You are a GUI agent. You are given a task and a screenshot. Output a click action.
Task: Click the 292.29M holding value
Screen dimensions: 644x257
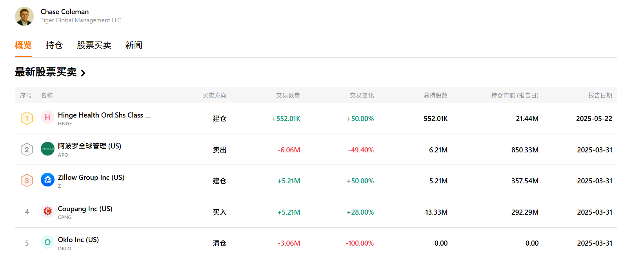pos(525,212)
